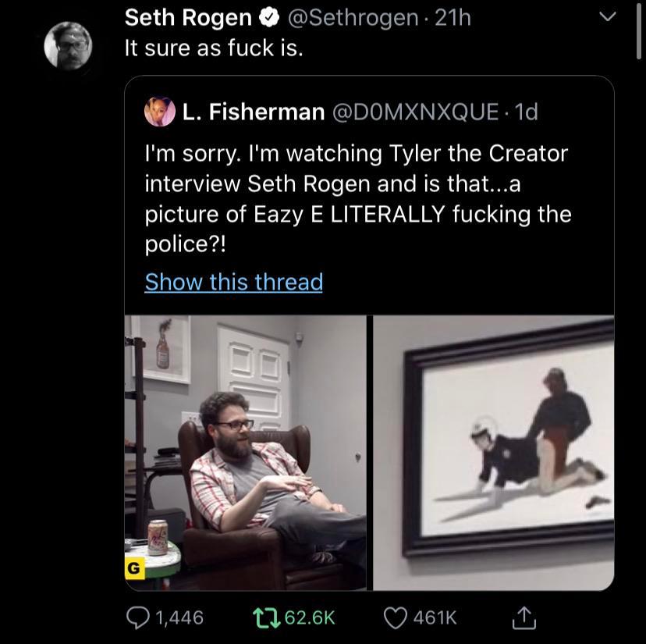Open L. Fisherman's small profile avatar
Screen dimensions: 646x644
[x=159, y=112]
